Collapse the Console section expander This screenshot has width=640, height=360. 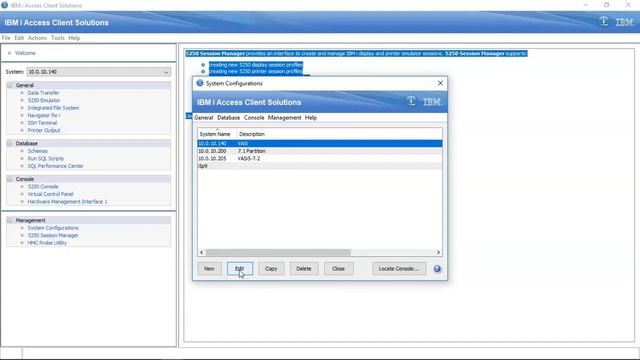(x=10, y=179)
